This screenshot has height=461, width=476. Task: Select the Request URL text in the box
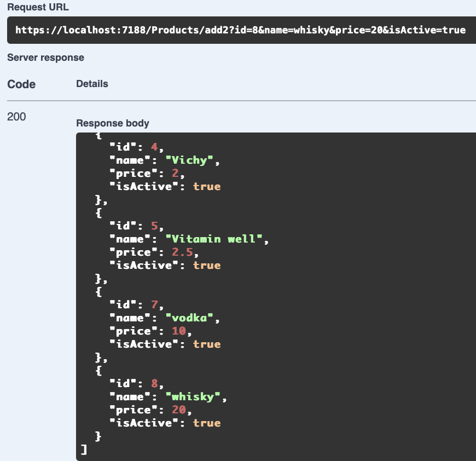240,30
